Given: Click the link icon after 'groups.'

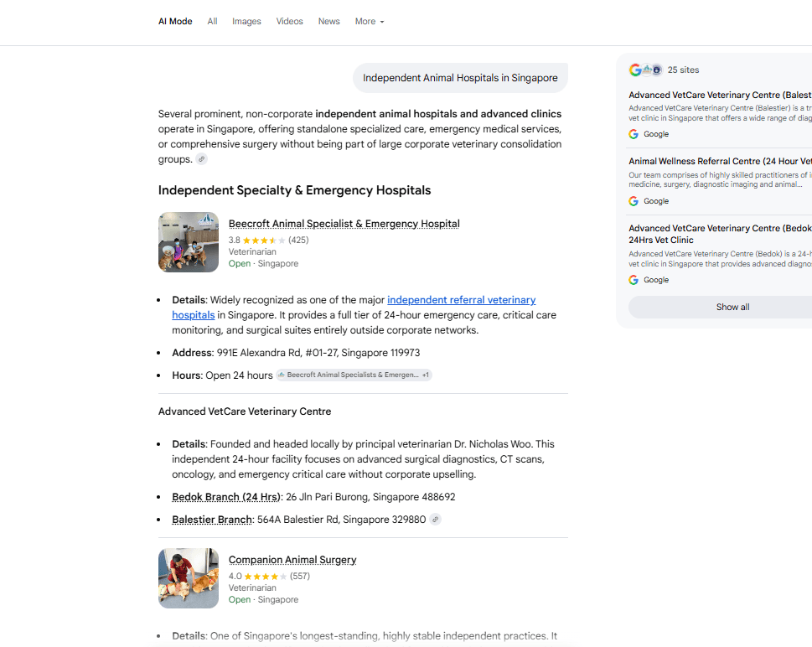Looking at the screenshot, I should coord(202,159).
